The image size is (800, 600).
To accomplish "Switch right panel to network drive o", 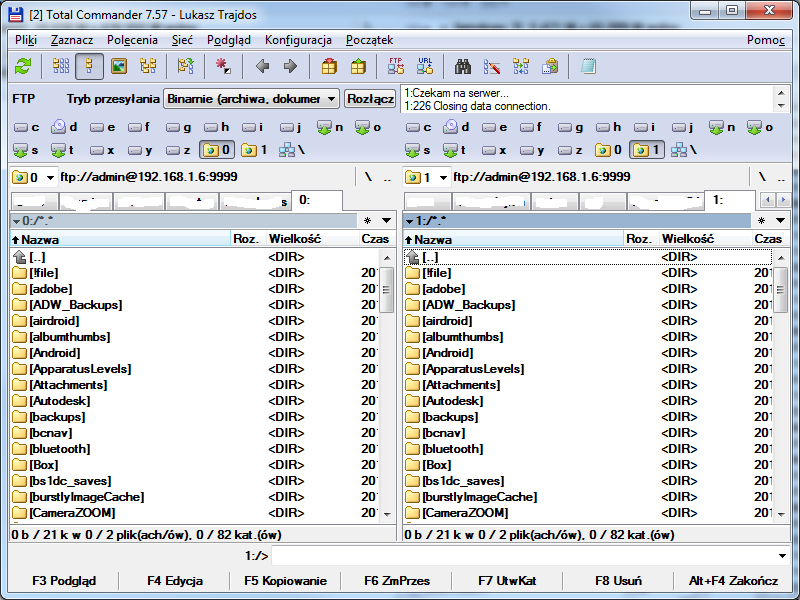I will [760, 127].
